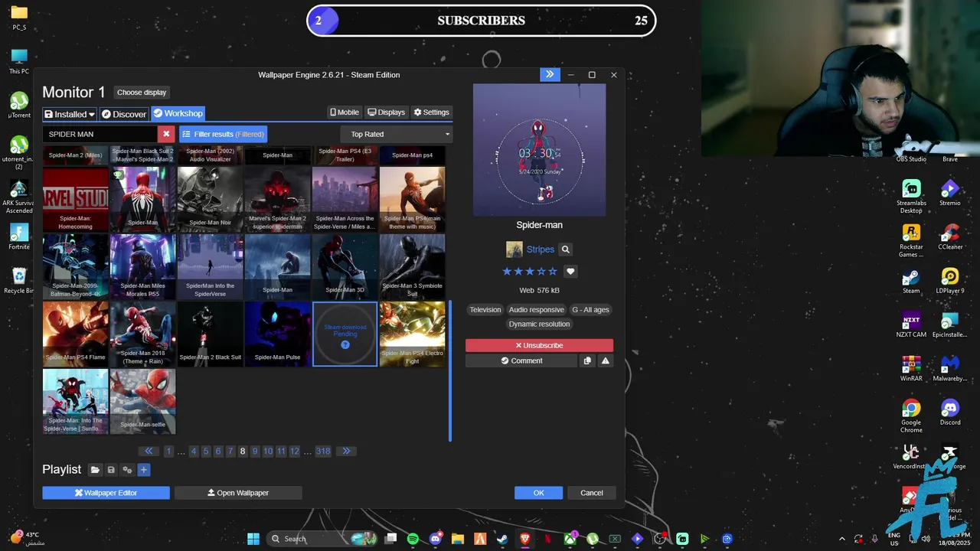Open Spotify from taskbar
The height and width of the screenshot is (551, 980).
point(413,539)
